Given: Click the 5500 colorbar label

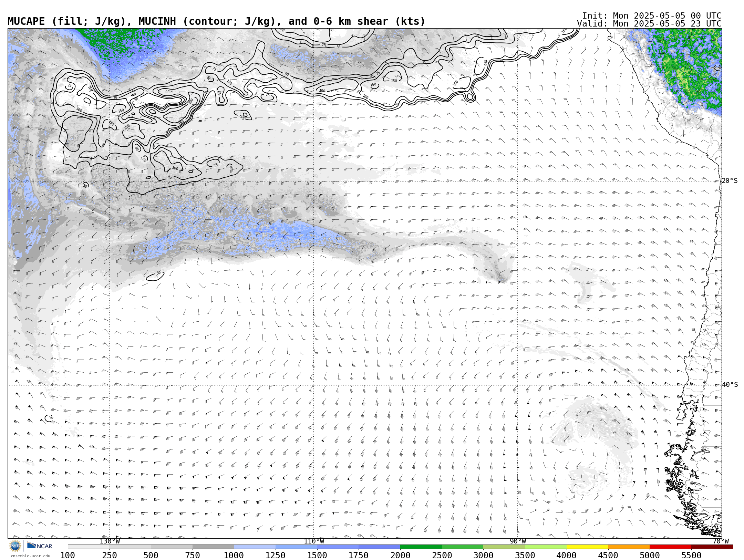Looking at the screenshot, I should 691,556.
